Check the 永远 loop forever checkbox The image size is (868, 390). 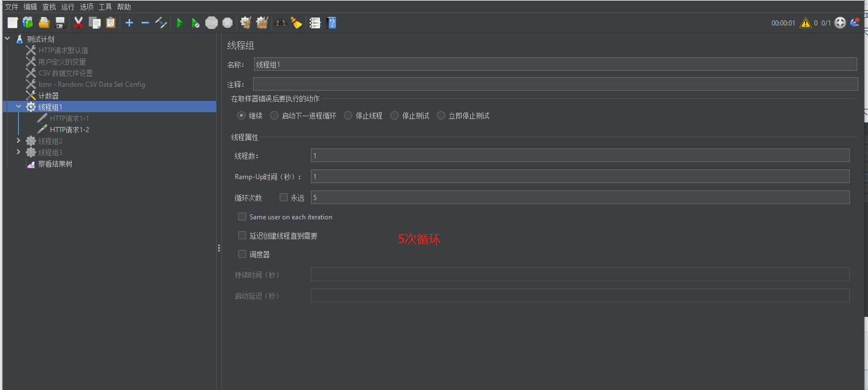tap(284, 197)
